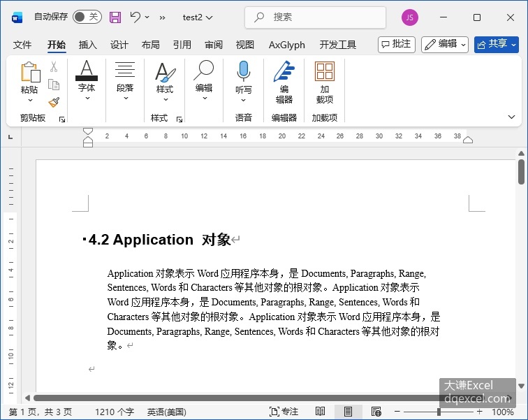This screenshot has height=420, width=528.
Task: Click the 100% zoom level
Action: 503,412
